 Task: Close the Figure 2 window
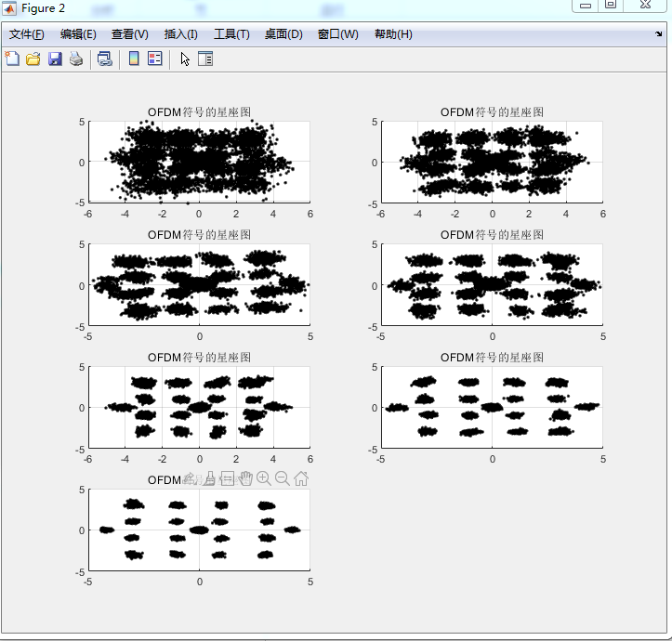645,6
